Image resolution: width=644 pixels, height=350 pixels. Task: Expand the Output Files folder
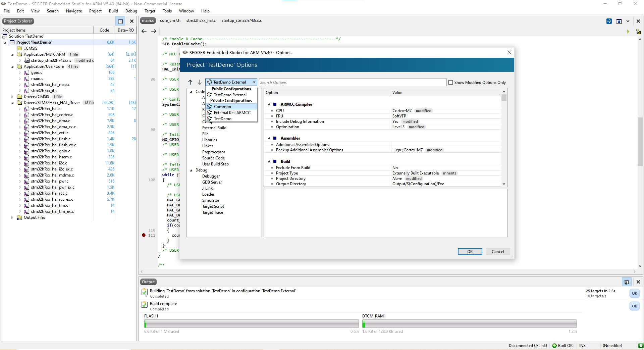pyautogui.click(x=12, y=217)
